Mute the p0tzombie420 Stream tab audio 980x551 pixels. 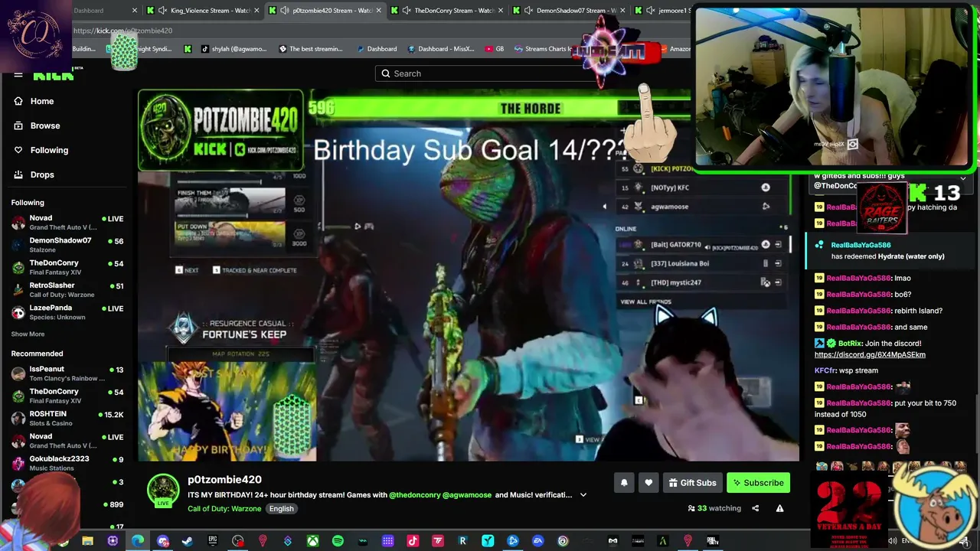[x=284, y=11]
